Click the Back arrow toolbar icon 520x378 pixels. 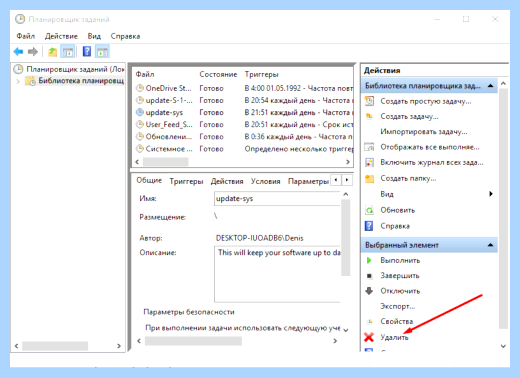[x=18, y=52]
